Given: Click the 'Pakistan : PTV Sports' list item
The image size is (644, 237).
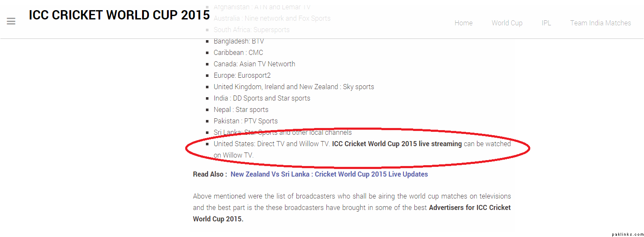Looking at the screenshot, I should [245, 121].
